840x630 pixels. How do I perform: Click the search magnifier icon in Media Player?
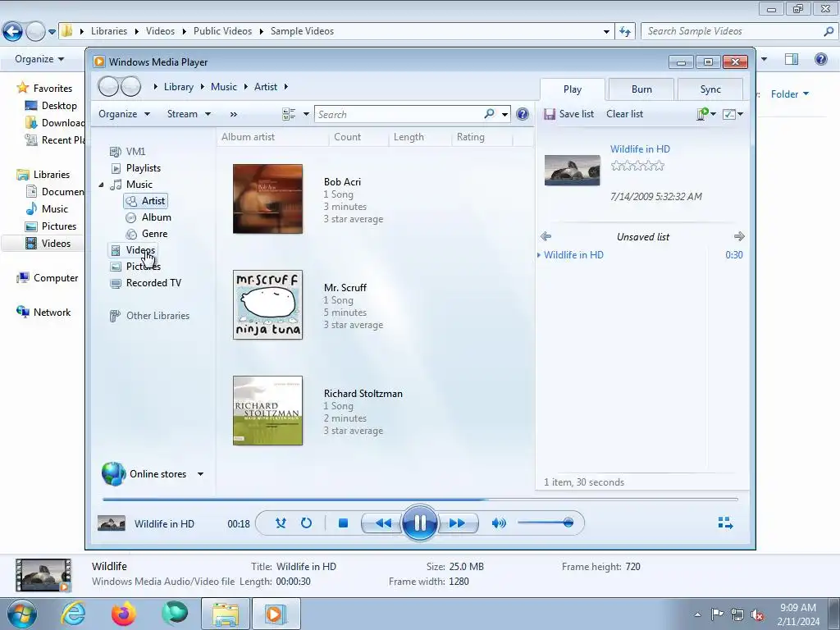click(x=489, y=113)
